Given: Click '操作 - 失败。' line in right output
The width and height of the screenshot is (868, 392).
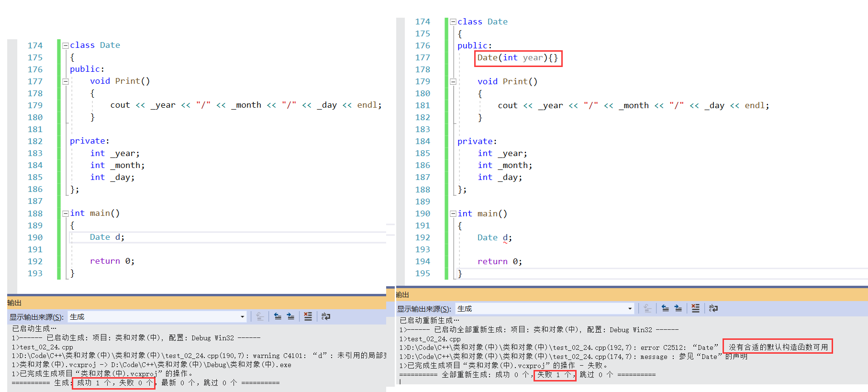Looking at the screenshot, I should point(504,365).
